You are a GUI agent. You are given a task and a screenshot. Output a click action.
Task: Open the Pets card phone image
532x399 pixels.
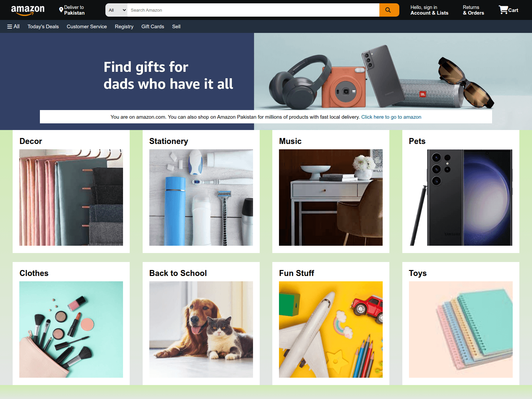tap(461, 198)
